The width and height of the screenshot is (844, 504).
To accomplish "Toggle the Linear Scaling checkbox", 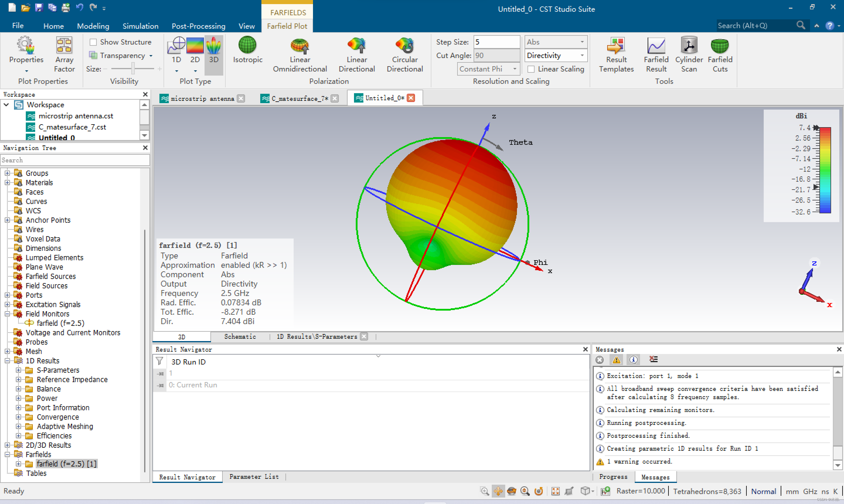I will point(531,69).
